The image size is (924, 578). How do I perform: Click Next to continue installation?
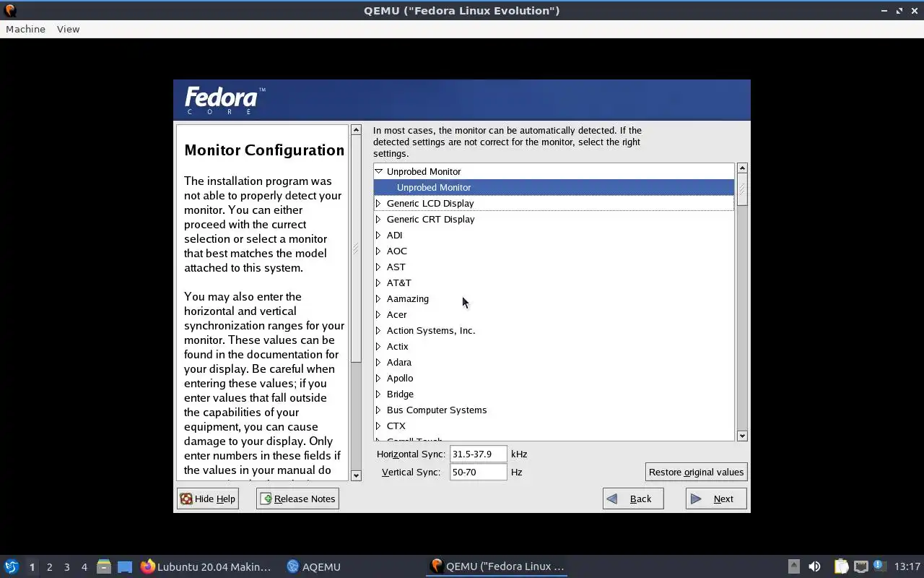(x=716, y=499)
